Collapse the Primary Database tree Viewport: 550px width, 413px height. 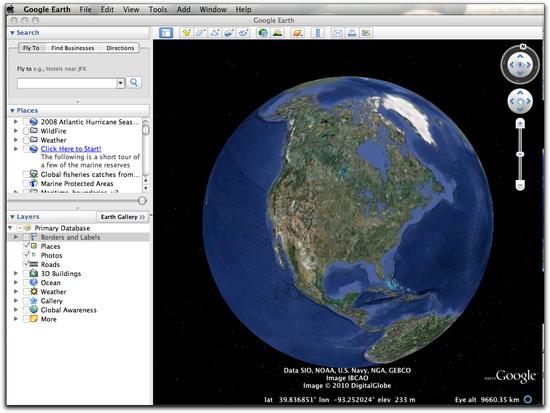pyautogui.click(x=10, y=228)
